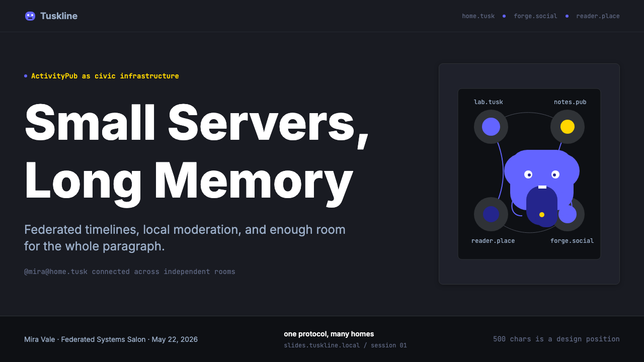Click '500 chars is a design position'
Screen dimensions: 644x362
point(556,339)
